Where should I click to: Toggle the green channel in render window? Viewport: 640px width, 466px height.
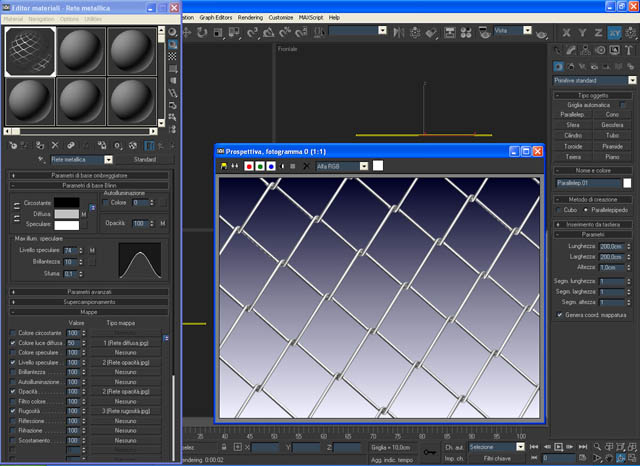click(x=260, y=165)
